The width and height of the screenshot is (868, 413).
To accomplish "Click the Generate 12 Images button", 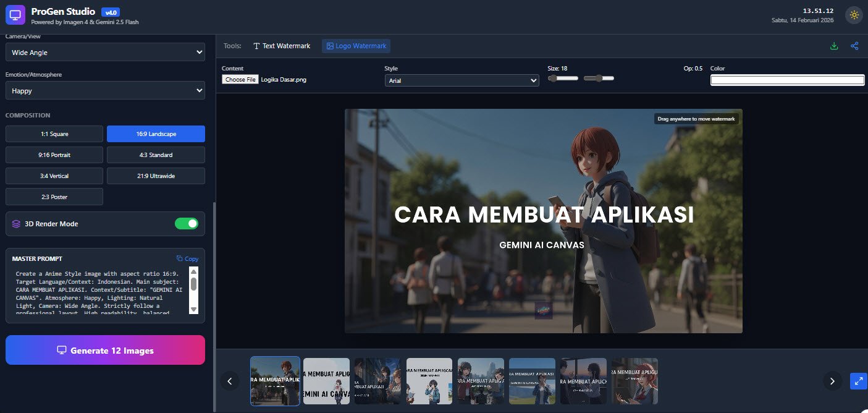I will pyautogui.click(x=105, y=350).
